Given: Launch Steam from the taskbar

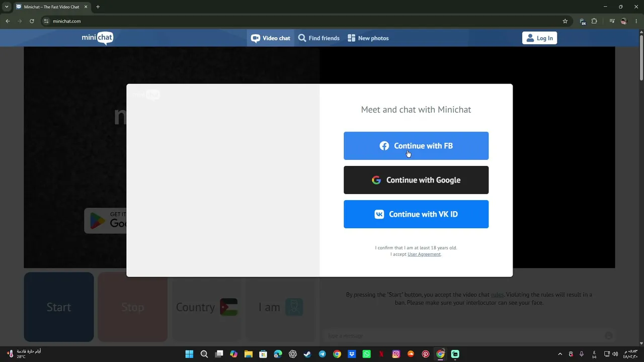Looking at the screenshot, I should point(307,354).
